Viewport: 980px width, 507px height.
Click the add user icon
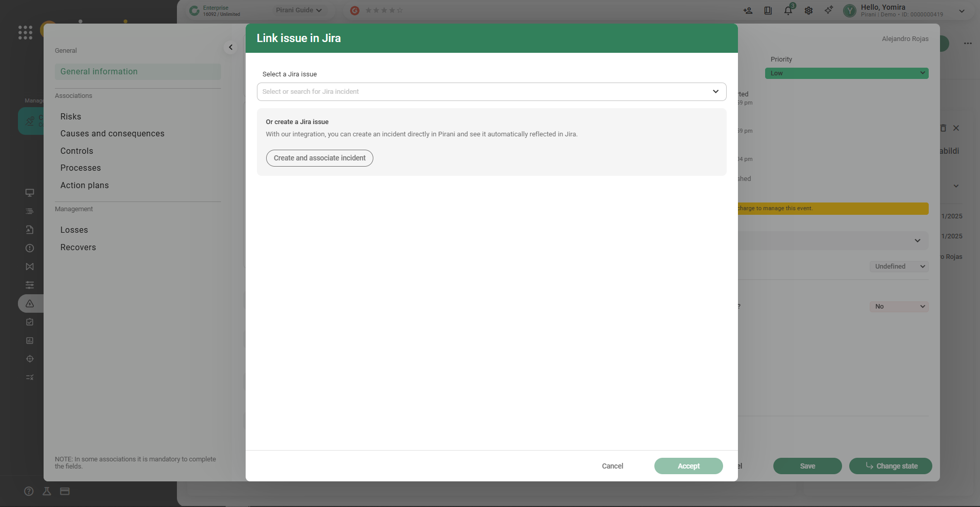click(748, 10)
